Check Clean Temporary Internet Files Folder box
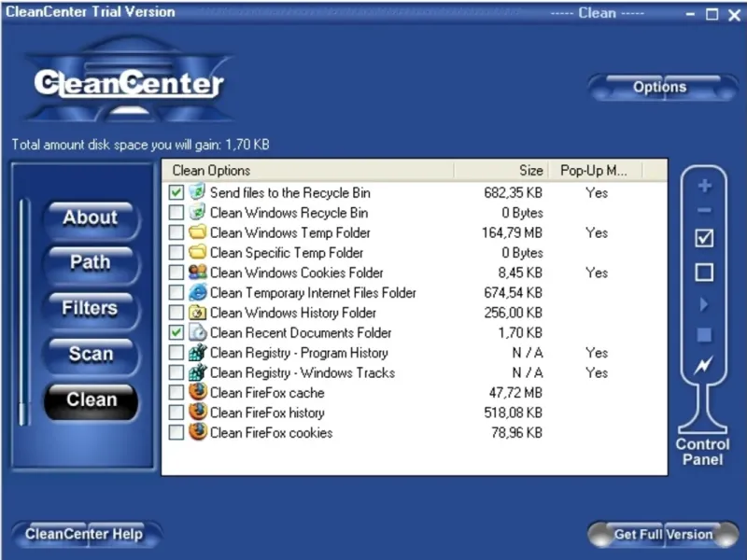This screenshot has height=560, width=747. click(176, 292)
